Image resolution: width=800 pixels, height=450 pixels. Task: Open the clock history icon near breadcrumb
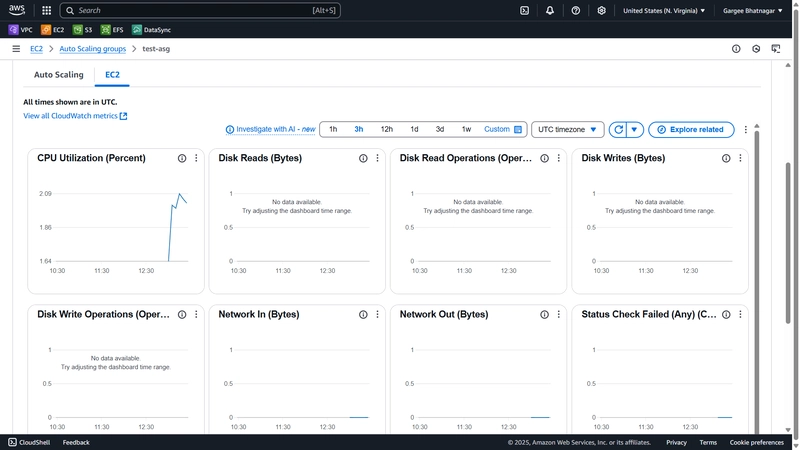tap(756, 49)
